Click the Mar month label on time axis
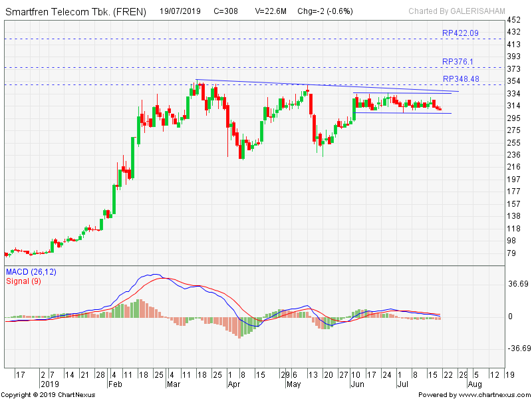The image size is (532, 399). pos(174,384)
